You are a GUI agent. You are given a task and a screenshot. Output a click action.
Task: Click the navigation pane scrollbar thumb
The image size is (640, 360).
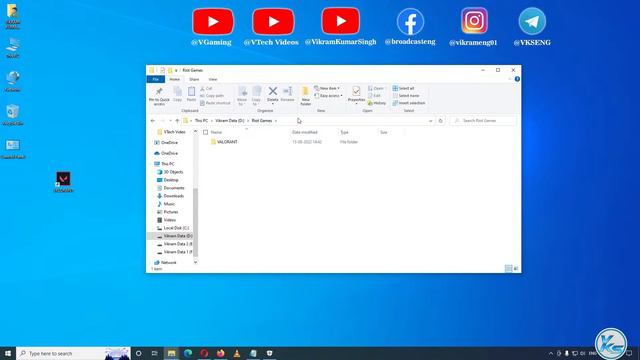point(195,222)
